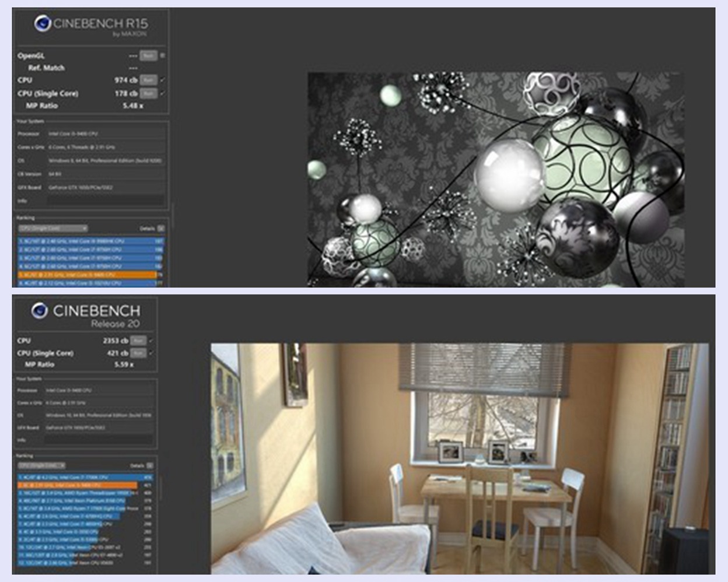Screen dimensions: 728x582
Task: Select AMD Ryzen 7 1700X row in Release 20
Action: click(x=85, y=509)
